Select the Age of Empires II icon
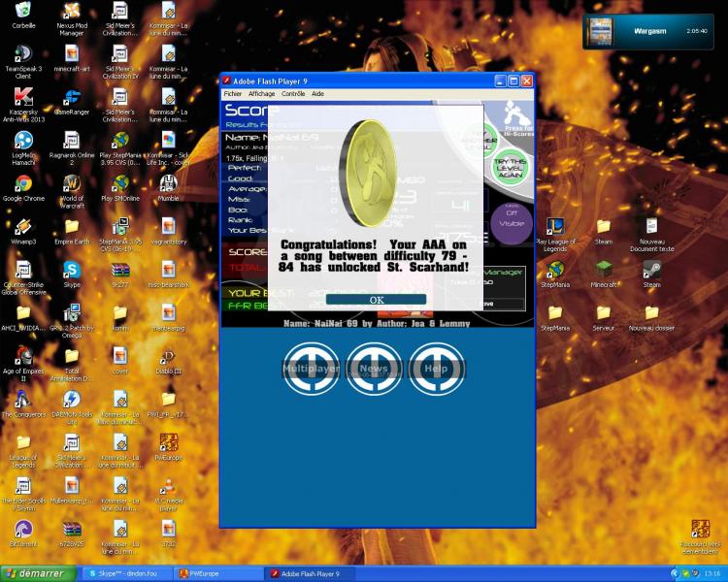Screen dimensions: 728x582 (23, 365)
